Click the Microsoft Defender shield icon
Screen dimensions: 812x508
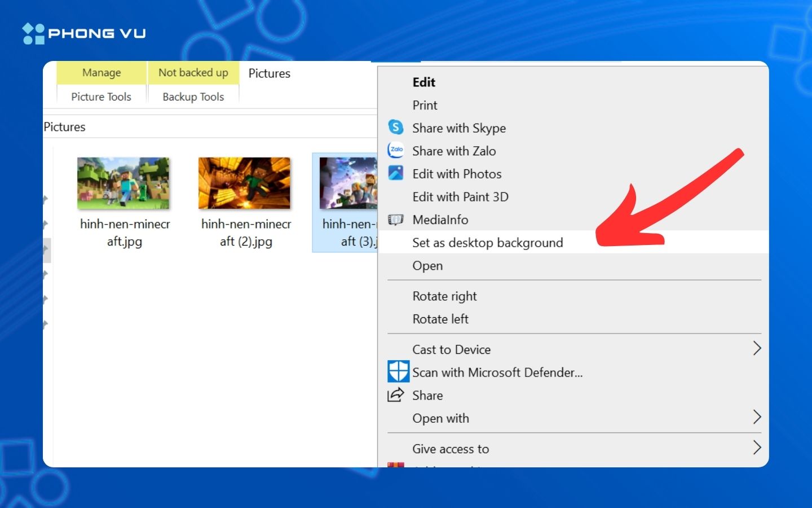(x=398, y=372)
